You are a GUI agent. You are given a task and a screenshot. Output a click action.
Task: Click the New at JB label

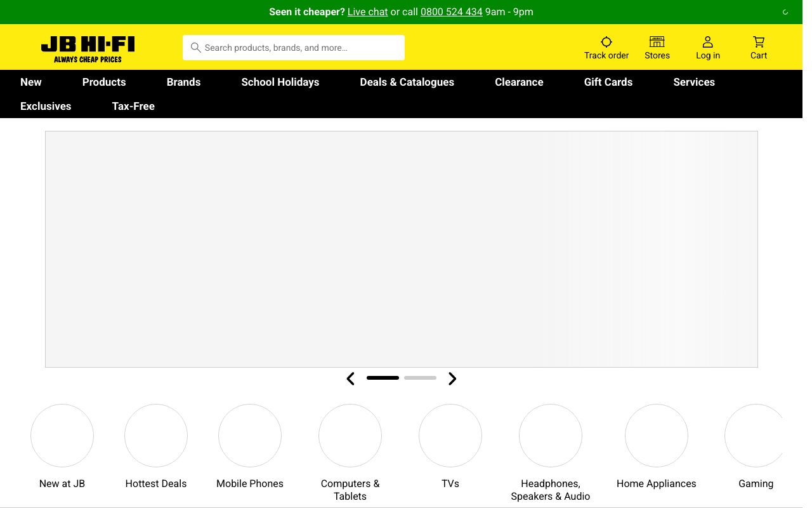click(x=62, y=483)
